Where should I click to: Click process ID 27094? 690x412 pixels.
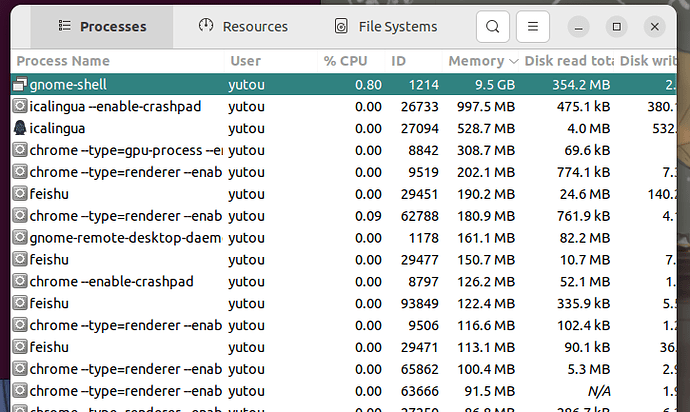tap(420, 129)
